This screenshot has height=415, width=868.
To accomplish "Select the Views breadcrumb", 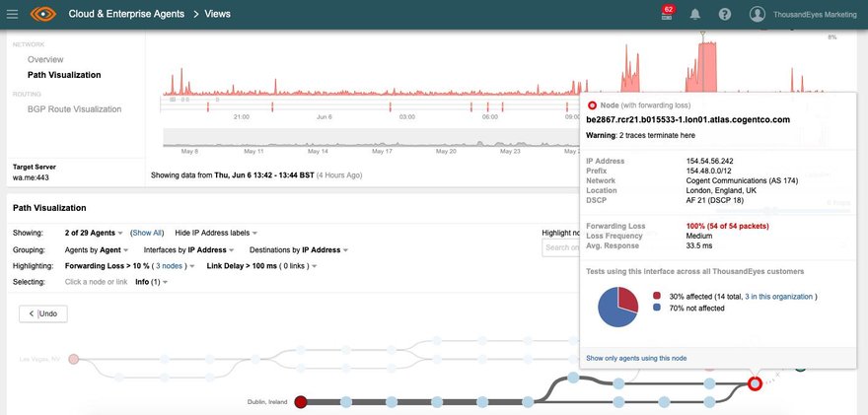I will tap(218, 14).
